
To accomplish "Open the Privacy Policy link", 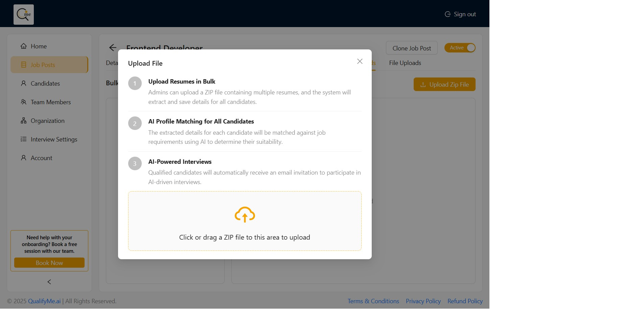I will 423,301.
